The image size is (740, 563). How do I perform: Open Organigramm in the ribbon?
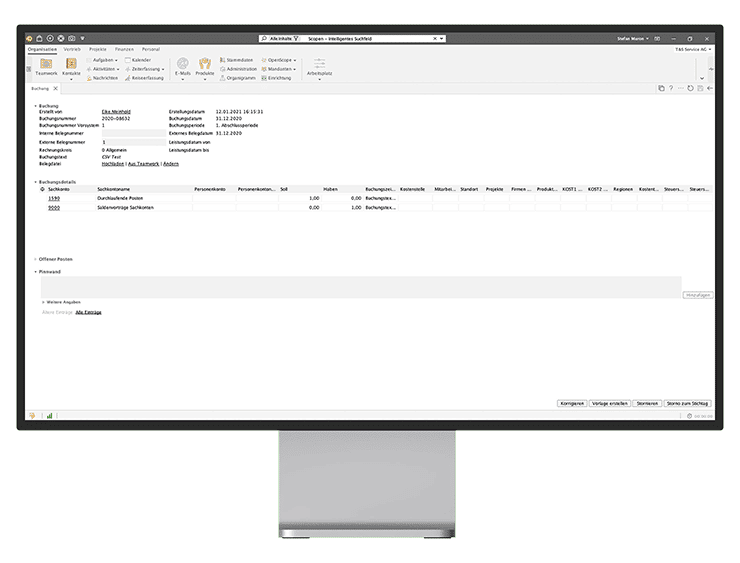coord(238,78)
